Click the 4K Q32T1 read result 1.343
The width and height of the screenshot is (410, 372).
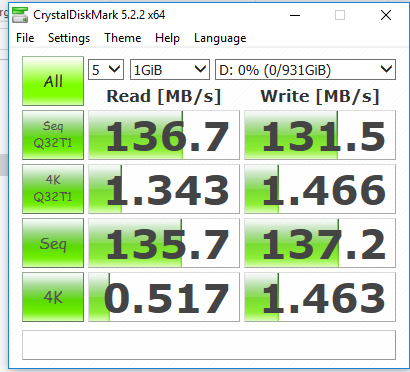(164, 189)
